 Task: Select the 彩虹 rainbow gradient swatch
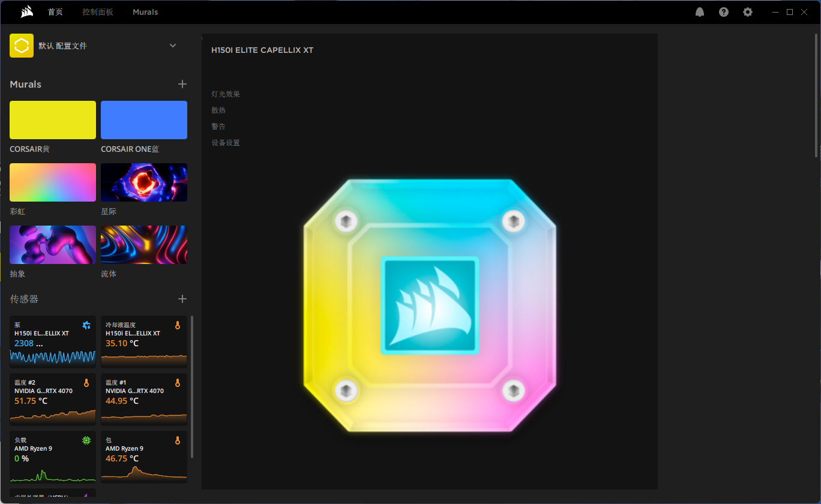(x=52, y=182)
